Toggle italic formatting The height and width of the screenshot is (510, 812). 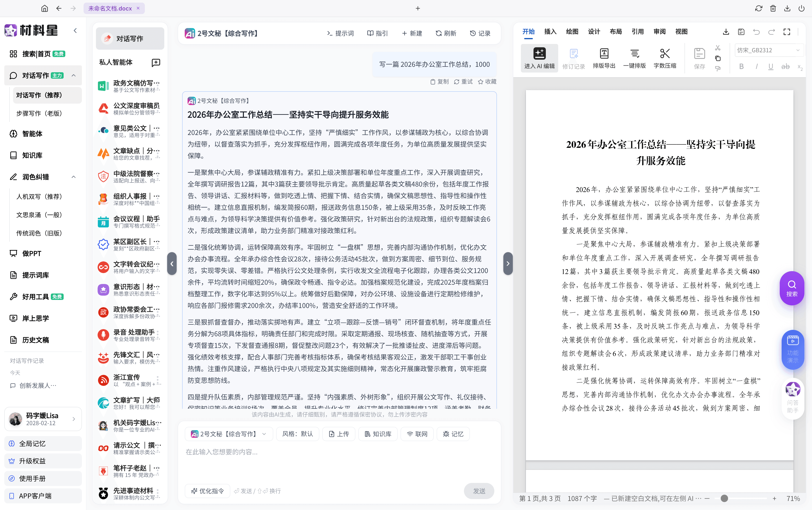click(x=756, y=67)
